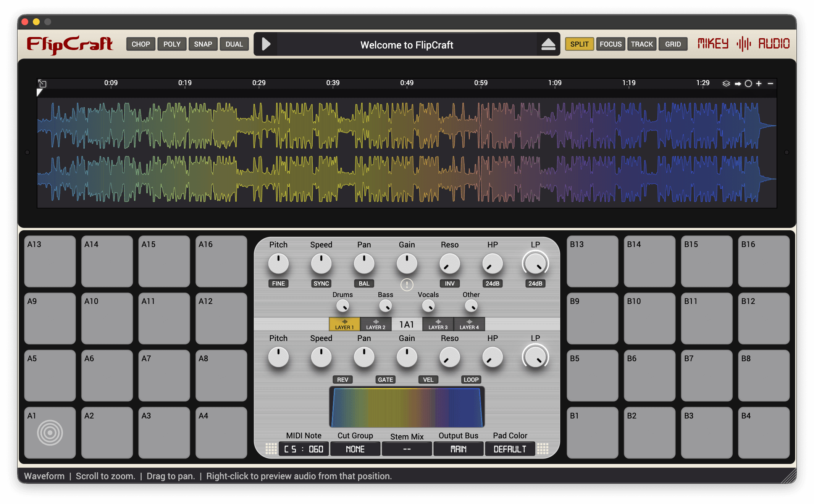Enable the LOOP toggle
This screenshot has height=504, width=814.
click(x=471, y=380)
